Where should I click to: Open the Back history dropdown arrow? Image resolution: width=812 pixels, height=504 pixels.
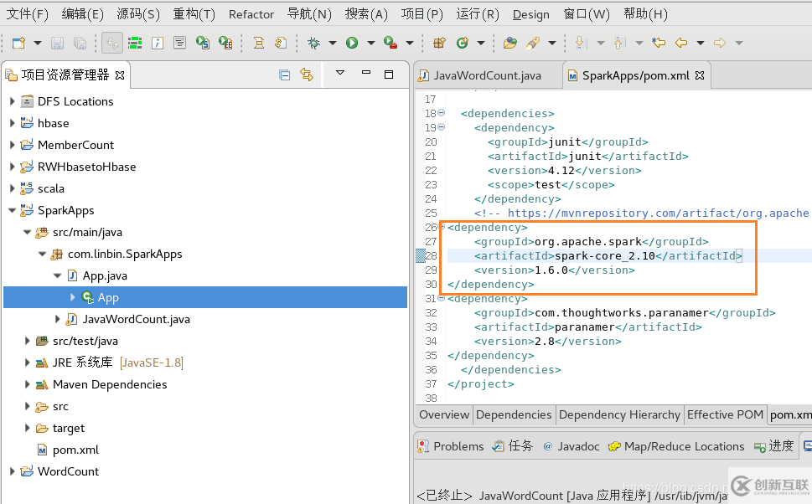tap(701, 43)
